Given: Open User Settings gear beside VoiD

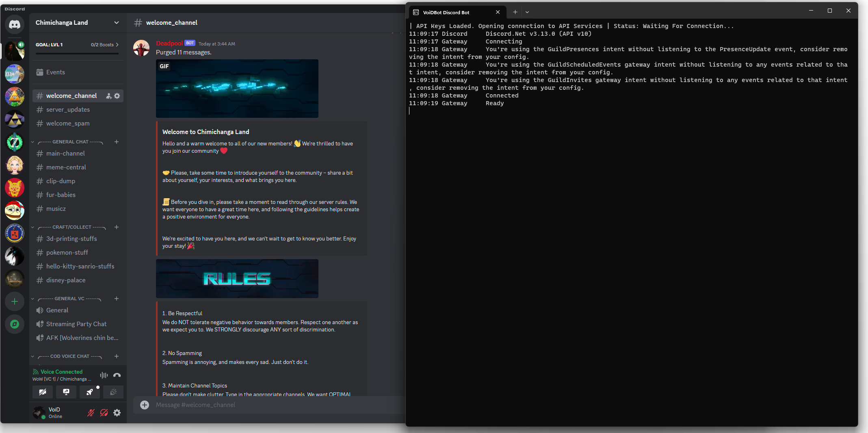Looking at the screenshot, I should pos(117,413).
